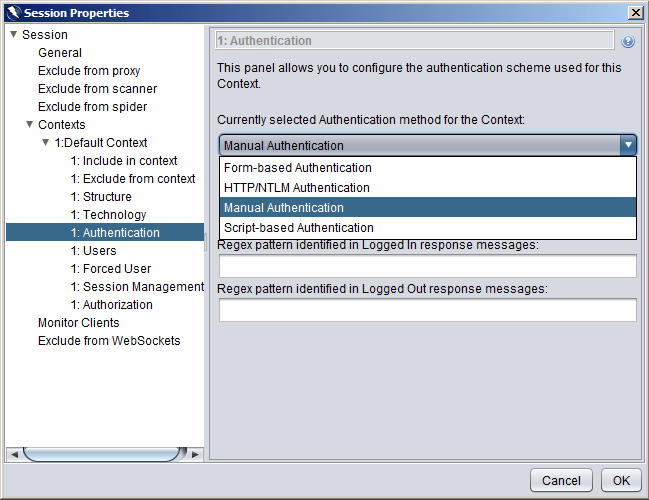Click the Logged In regex pattern field

[x=428, y=266]
